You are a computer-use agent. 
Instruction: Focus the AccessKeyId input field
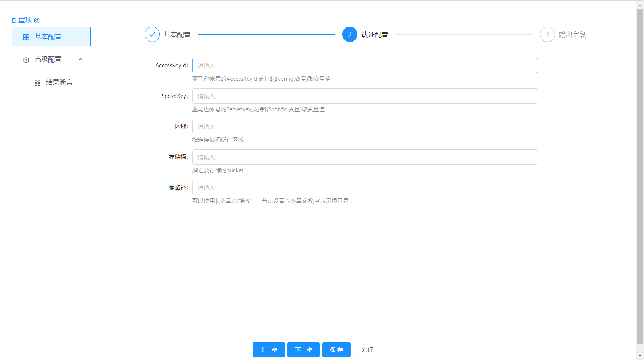365,66
